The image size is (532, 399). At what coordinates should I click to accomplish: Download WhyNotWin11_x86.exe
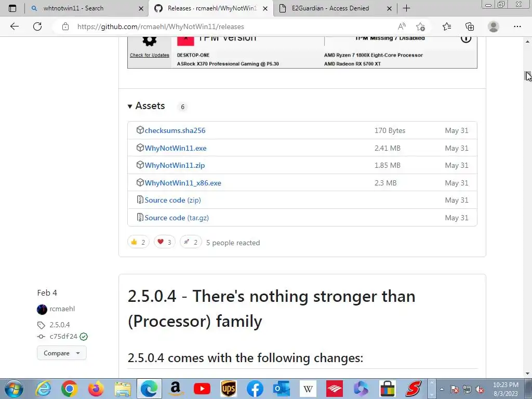tap(183, 183)
